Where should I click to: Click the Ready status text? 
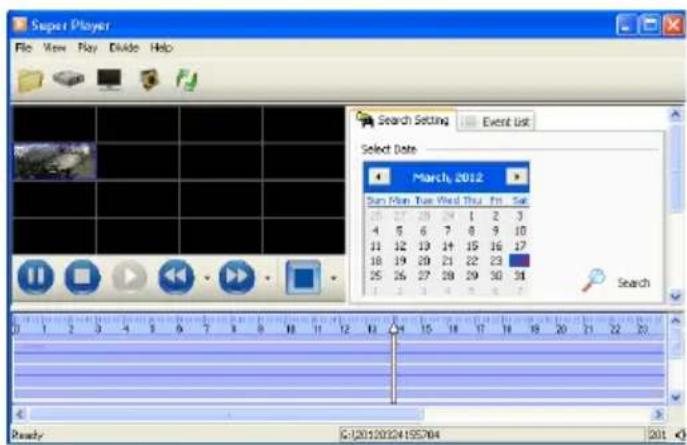(27, 435)
